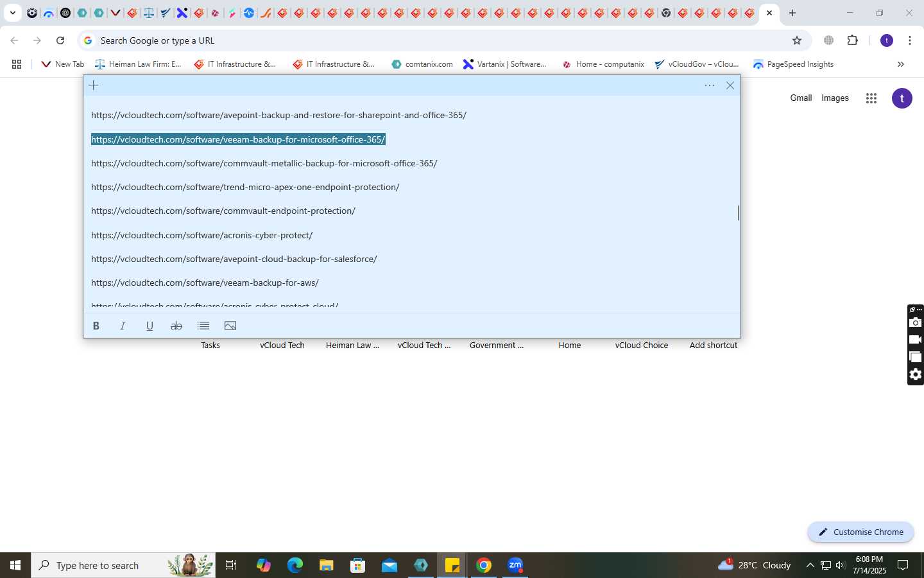924x578 pixels.
Task: Open the settings gear in the side toolbar
Action: point(916,374)
